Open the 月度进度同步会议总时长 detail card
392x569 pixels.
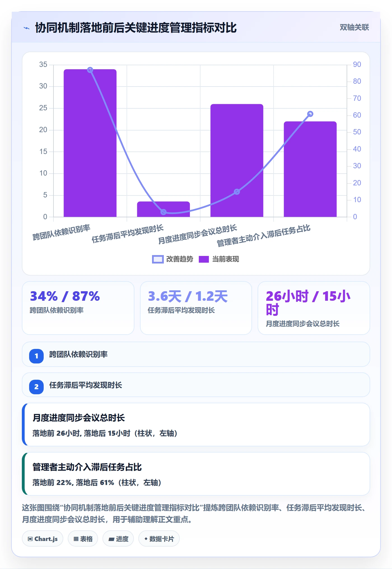196,425
